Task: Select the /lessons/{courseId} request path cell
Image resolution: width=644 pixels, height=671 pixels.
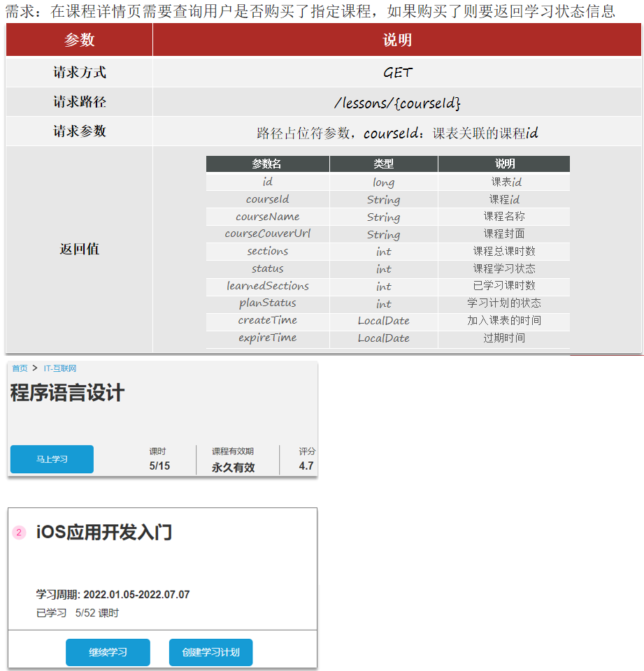Action: (397, 103)
